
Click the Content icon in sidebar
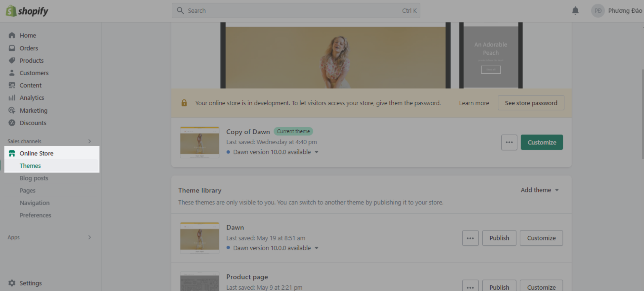click(12, 85)
